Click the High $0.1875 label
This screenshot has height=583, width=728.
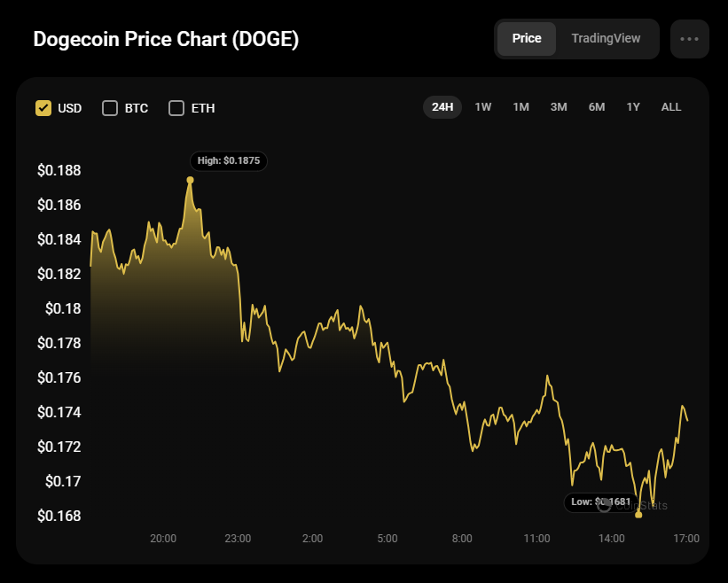228,161
